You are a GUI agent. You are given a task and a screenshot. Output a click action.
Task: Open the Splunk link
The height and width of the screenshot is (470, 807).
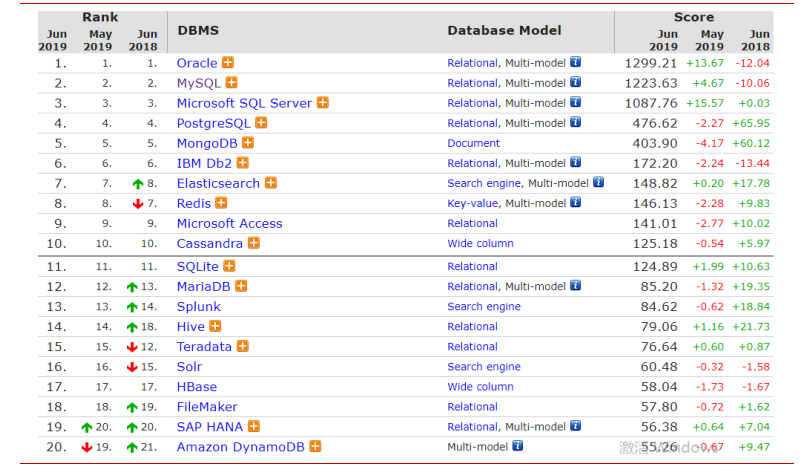click(199, 307)
